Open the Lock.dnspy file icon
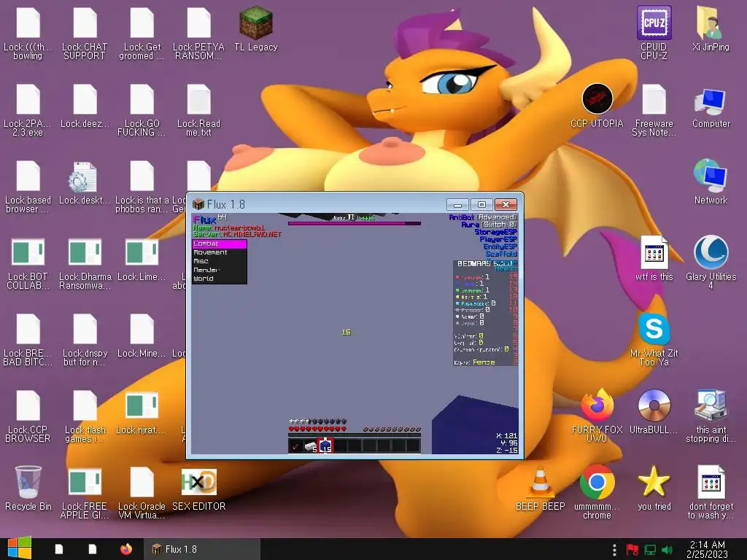This screenshot has width=747, height=560. tap(85, 339)
